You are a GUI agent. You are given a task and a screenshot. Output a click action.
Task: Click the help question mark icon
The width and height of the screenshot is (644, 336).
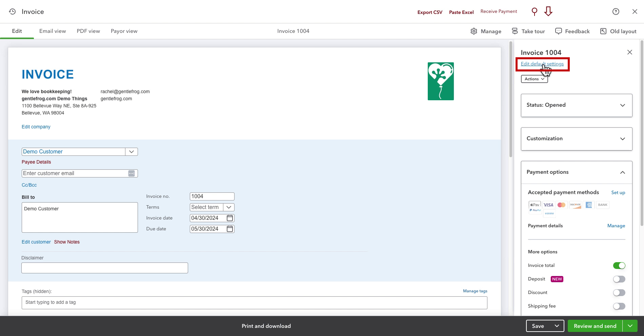tap(616, 12)
